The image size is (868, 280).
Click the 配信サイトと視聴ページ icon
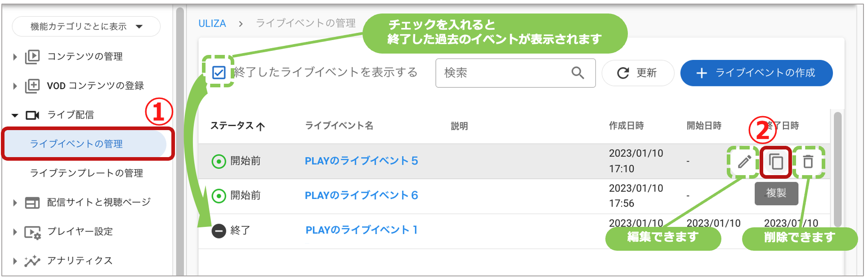tap(32, 203)
